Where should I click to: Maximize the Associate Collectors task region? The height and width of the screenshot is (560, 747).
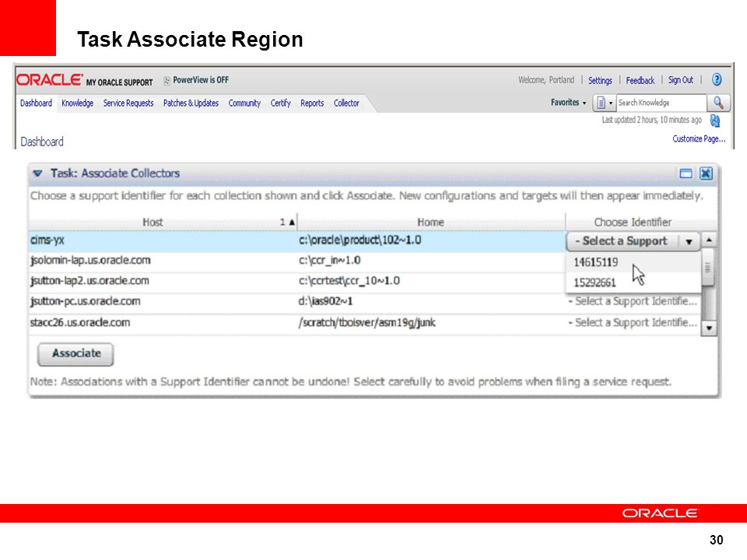(686, 173)
